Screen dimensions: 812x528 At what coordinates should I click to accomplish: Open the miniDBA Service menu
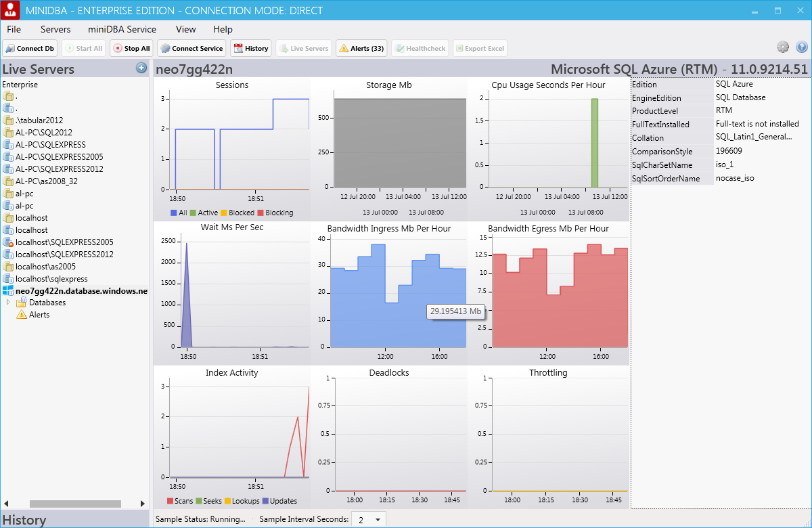point(122,29)
